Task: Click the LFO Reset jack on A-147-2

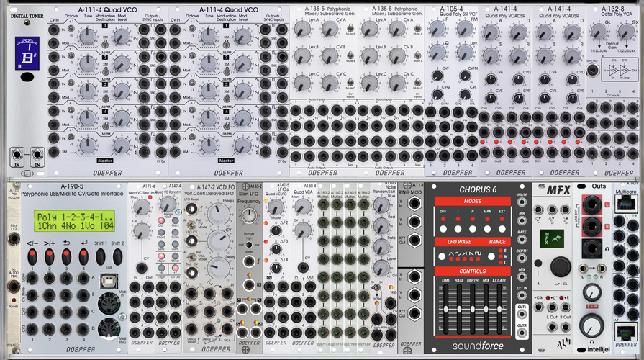Action: pyautogui.click(x=191, y=209)
